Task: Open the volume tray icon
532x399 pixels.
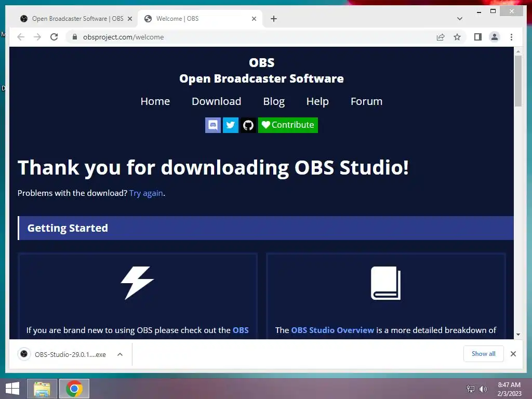Action: coord(483,389)
